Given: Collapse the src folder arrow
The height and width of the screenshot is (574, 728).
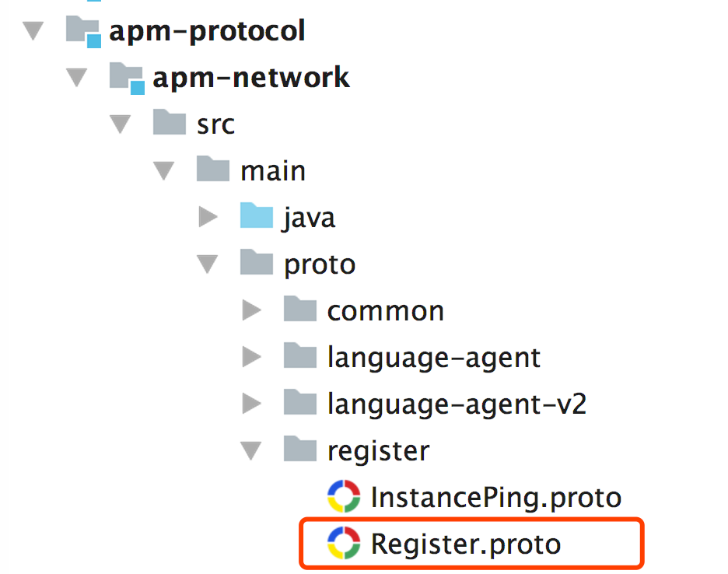Looking at the screenshot, I should pos(120,124).
